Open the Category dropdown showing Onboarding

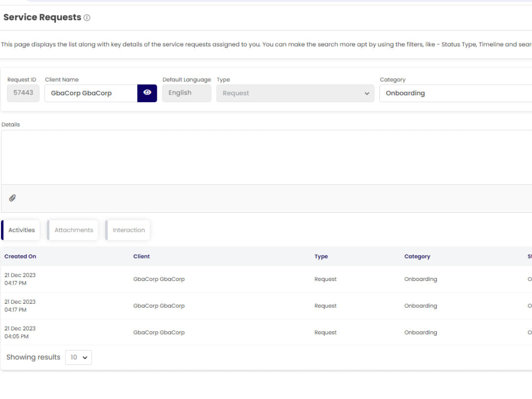pos(456,93)
